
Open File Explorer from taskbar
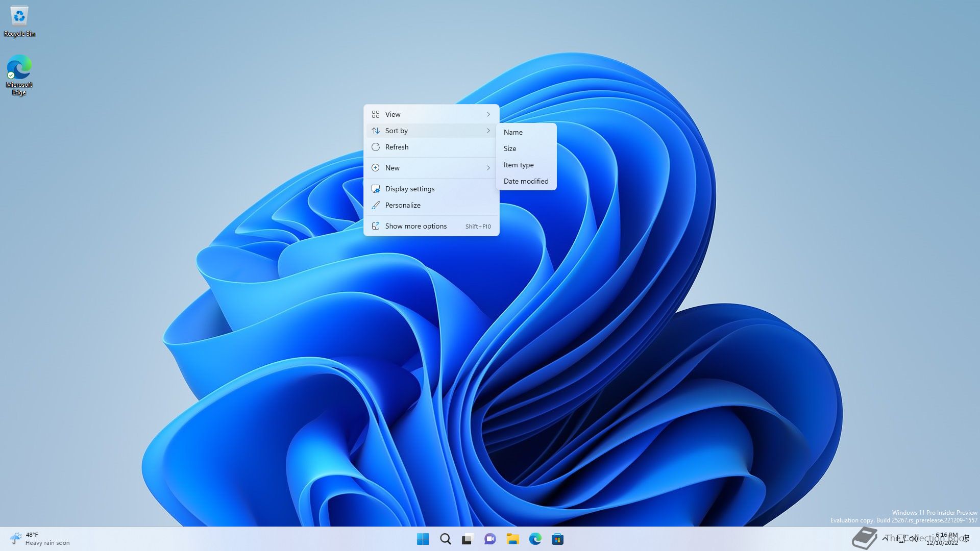coord(512,539)
